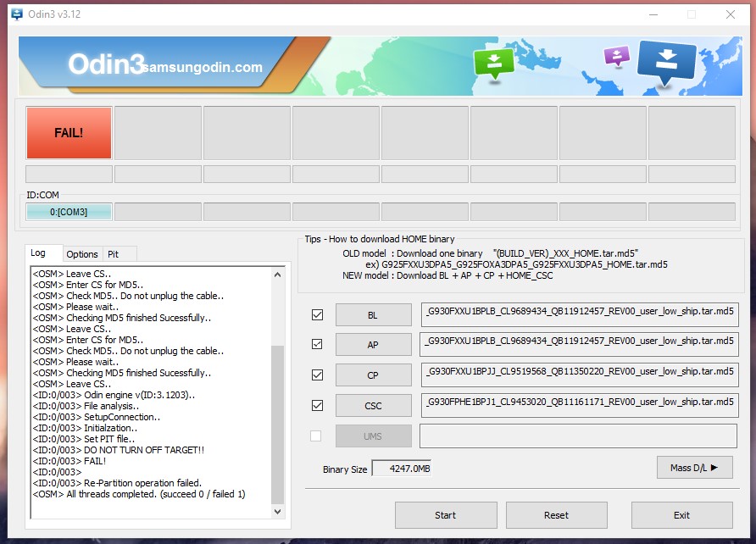Click the 'SetupConnection..' log entry
This screenshot has height=544, width=756.
97,417
